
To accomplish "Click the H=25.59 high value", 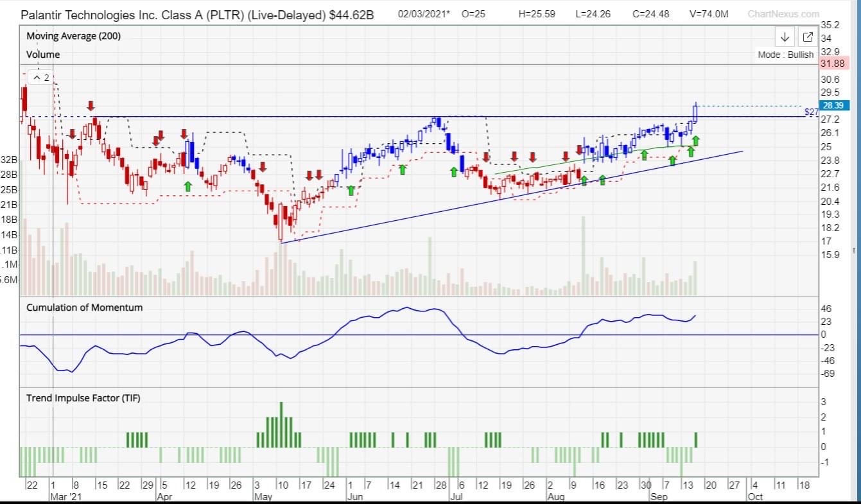I will pos(537,14).
